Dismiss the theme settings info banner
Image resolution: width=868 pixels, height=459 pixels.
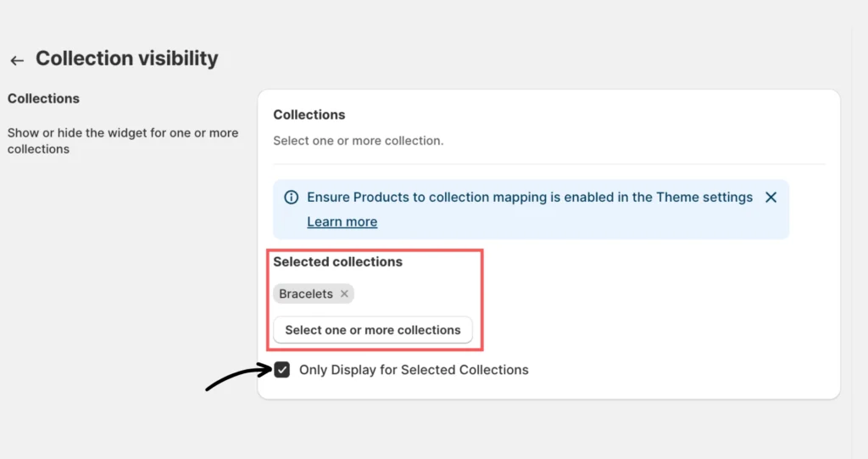[x=771, y=197]
